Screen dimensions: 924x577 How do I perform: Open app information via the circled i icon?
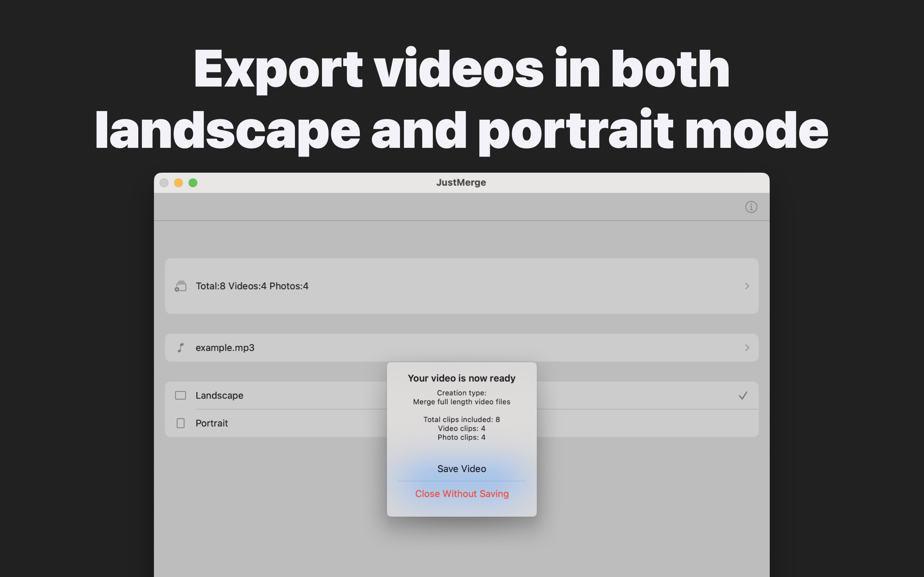point(751,207)
